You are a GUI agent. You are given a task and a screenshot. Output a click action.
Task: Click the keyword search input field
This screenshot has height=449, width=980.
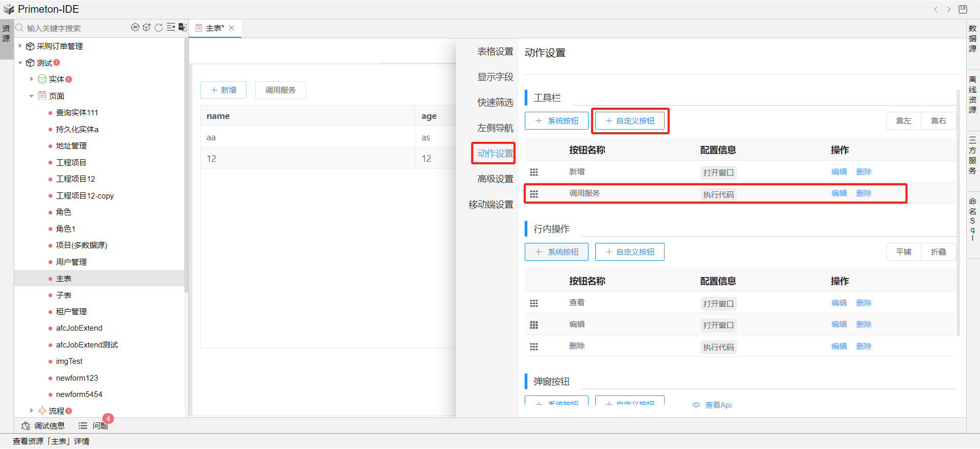point(71,28)
